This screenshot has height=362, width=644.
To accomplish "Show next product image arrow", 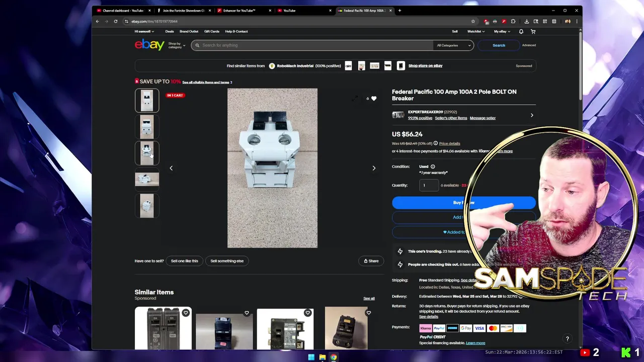I will (x=374, y=168).
